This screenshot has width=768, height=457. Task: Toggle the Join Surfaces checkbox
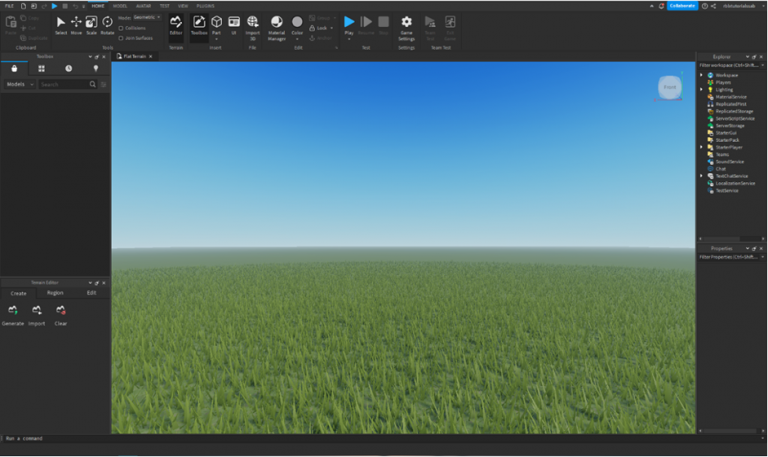coord(122,38)
